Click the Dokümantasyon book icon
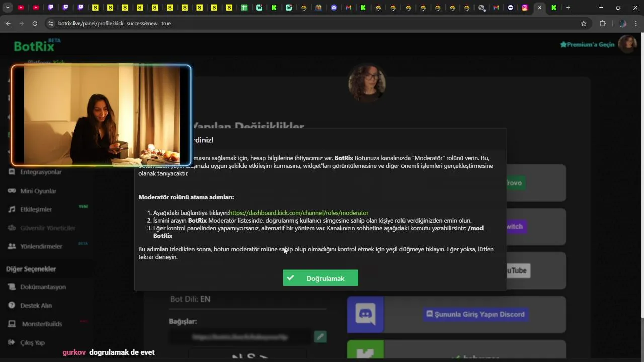 pyautogui.click(x=11, y=287)
